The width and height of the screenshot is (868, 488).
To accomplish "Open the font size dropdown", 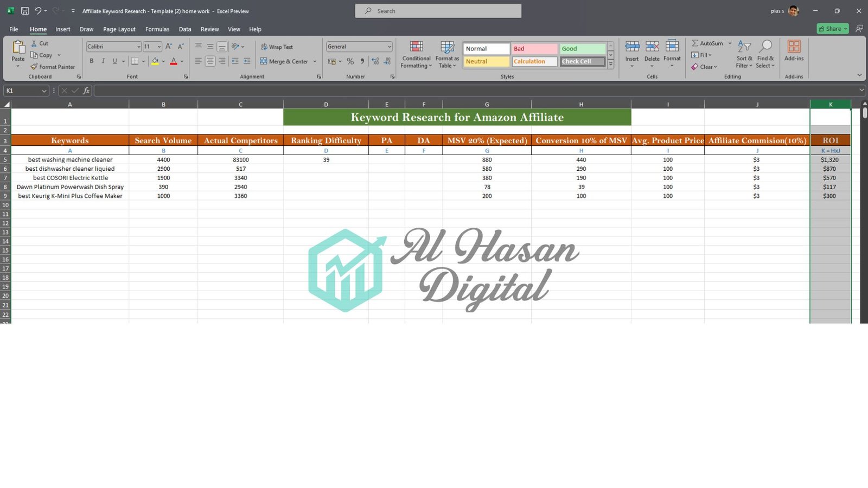I will (159, 47).
